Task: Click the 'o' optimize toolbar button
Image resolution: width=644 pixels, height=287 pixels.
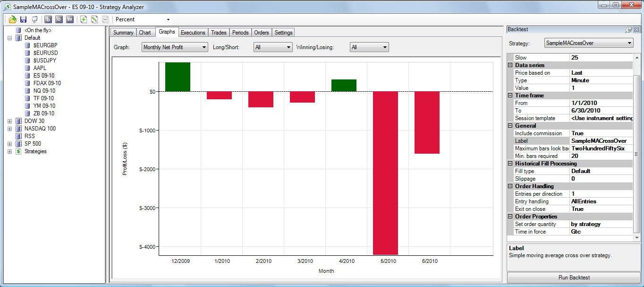Action: pos(59,19)
